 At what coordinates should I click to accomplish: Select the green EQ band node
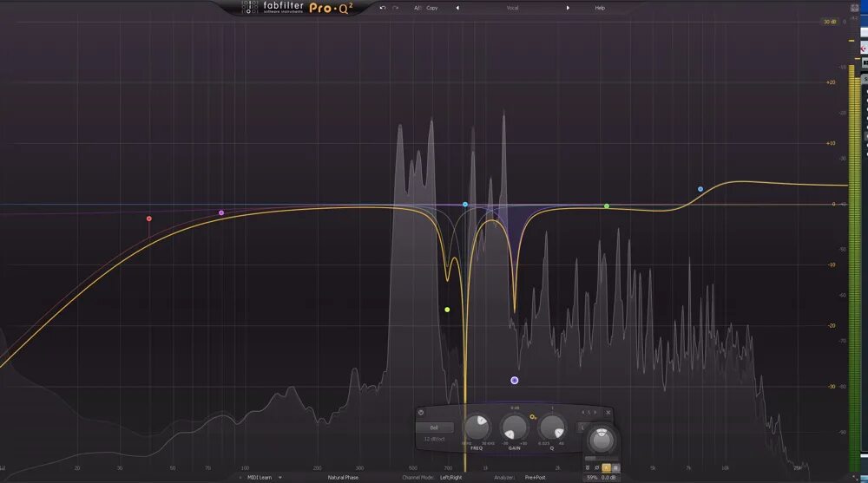(607, 206)
